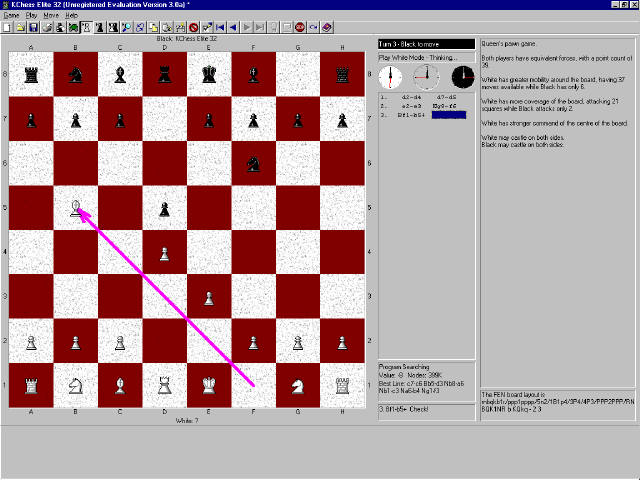Toggle the Play White pawn mode button
This screenshot has width=640, height=480.
point(86,27)
